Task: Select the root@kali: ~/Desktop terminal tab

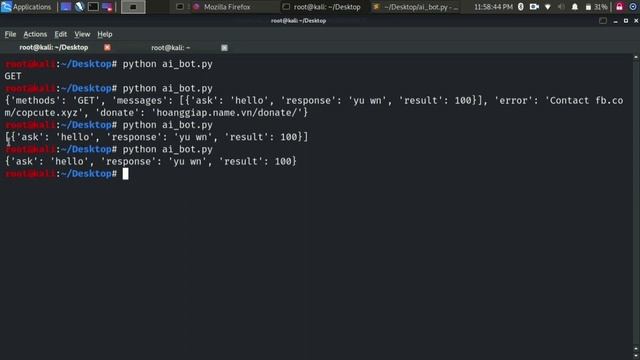Action: click(x=53, y=47)
